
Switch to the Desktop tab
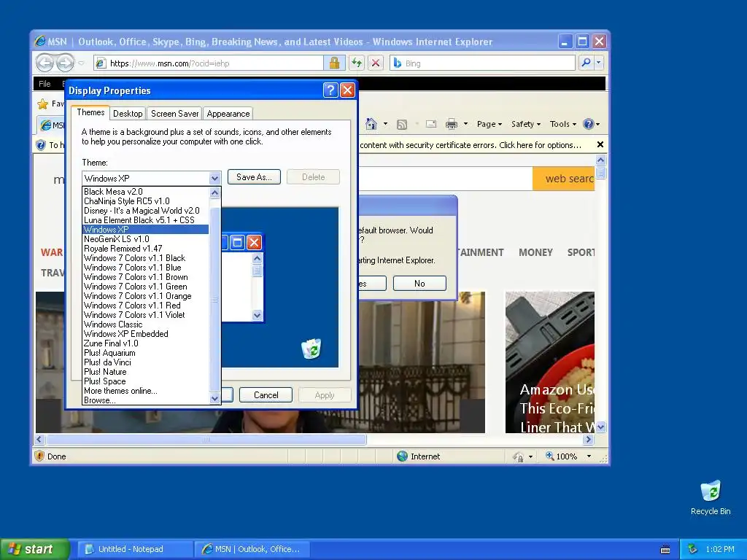[128, 114]
